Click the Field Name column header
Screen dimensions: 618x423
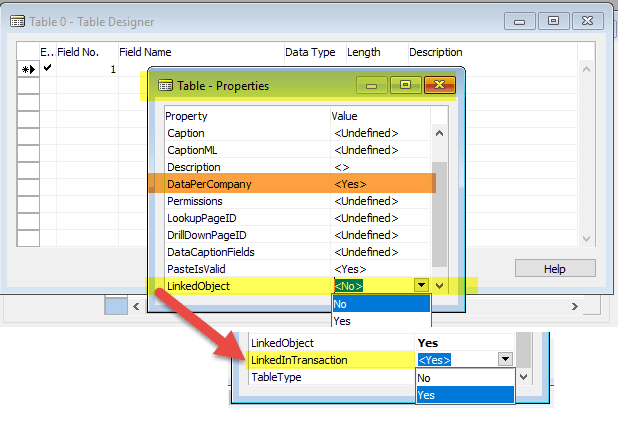coord(145,52)
